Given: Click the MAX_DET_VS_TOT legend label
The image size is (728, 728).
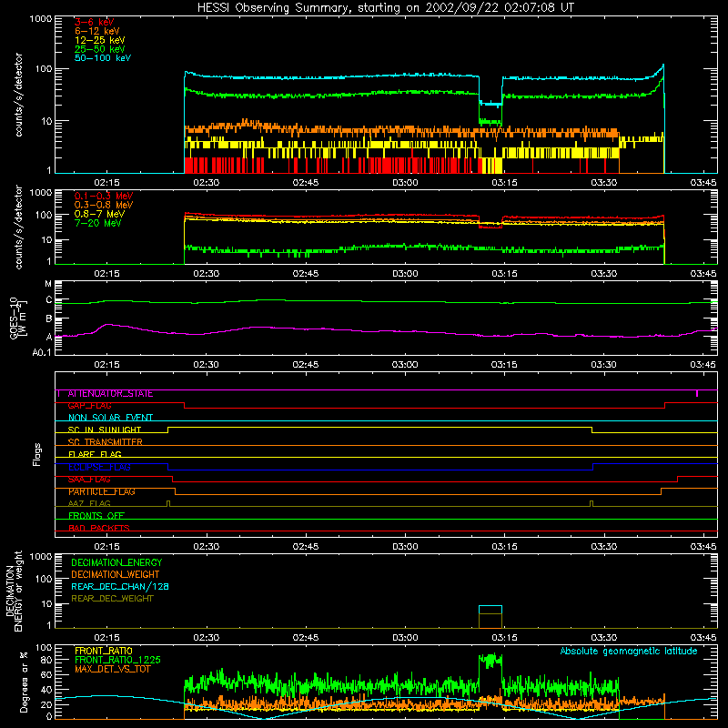Looking at the screenshot, I should [x=112, y=669].
